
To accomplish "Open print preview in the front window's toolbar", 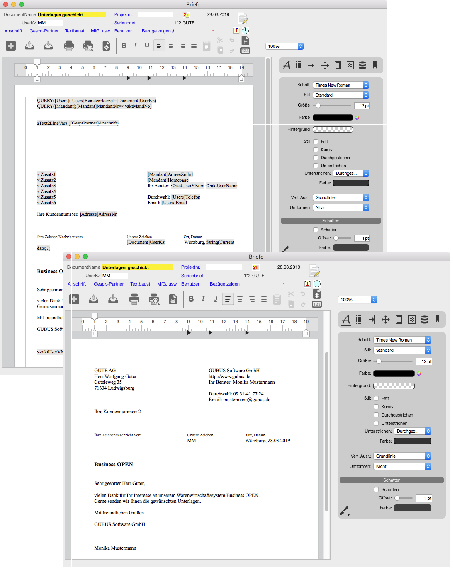I will coord(154,299).
